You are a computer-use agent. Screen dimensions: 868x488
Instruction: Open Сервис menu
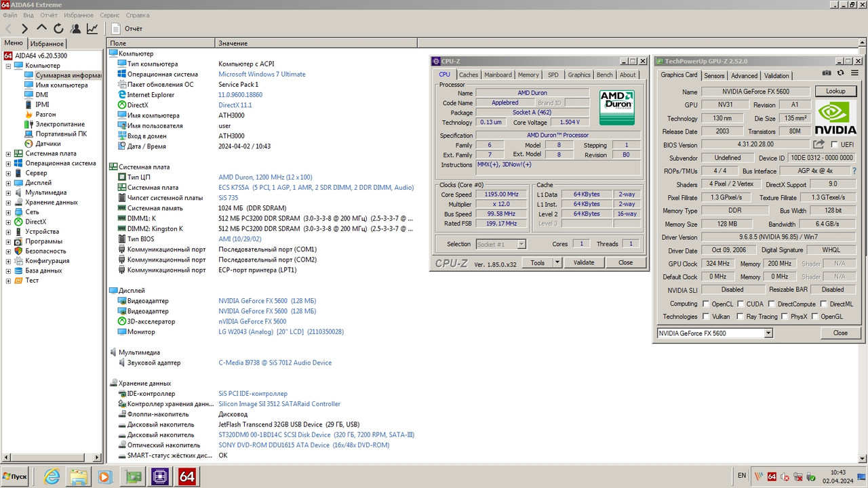pyautogui.click(x=110, y=15)
